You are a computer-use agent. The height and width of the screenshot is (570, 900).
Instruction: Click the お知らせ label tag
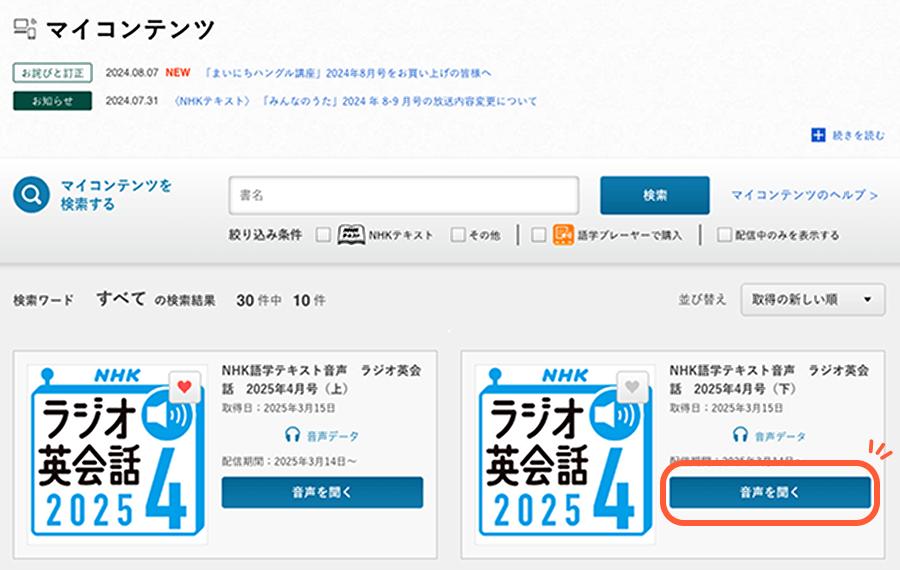coord(52,101)
